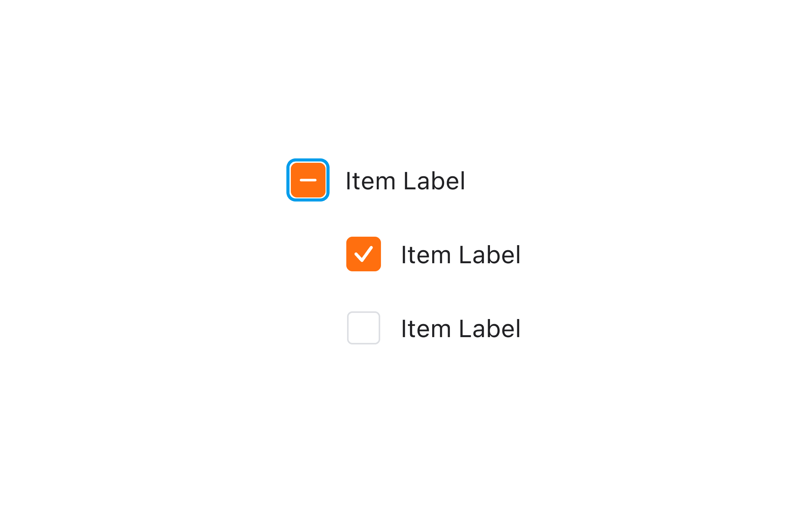
Task: Click the indeterminate orange parent checkbox
Action: tap(308, 180)
